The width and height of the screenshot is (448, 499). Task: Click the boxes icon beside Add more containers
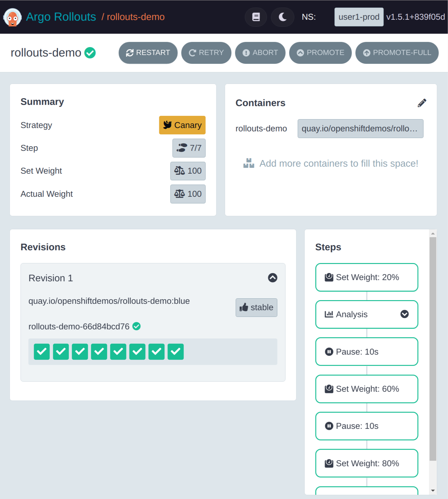tap(249, 163)
